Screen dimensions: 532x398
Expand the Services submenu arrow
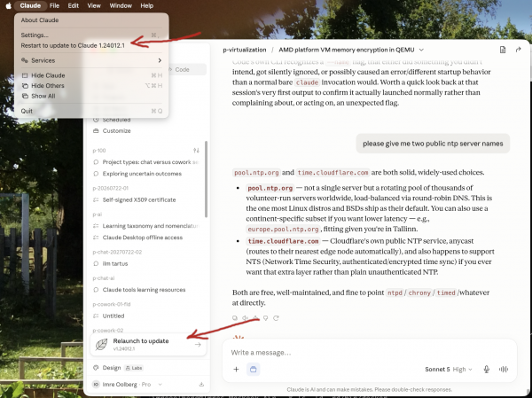(160, 60)
